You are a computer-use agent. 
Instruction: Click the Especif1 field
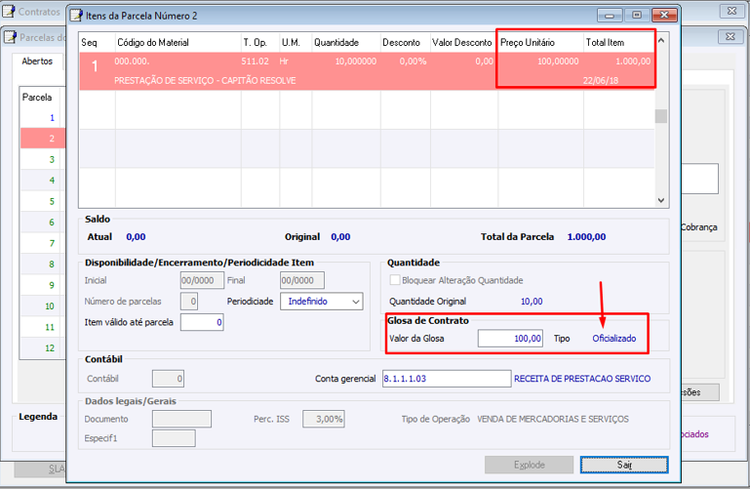tap(174, 438)
